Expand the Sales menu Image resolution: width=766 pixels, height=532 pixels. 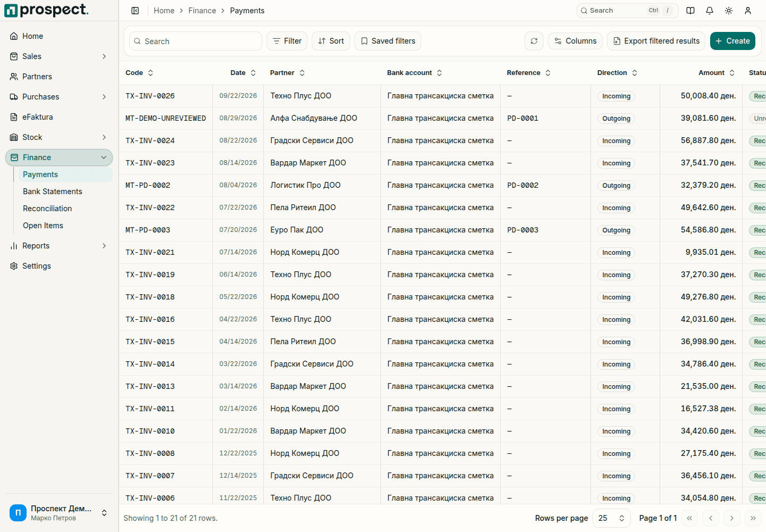(59, 56)
